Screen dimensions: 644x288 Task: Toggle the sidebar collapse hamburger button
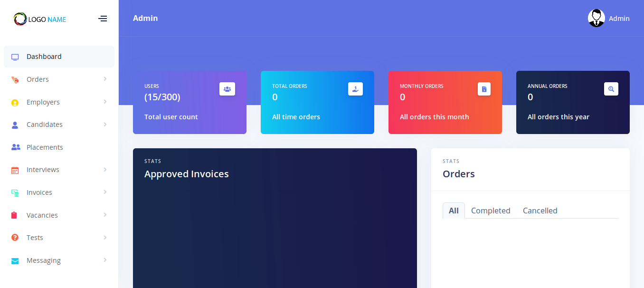pos(103,19)
